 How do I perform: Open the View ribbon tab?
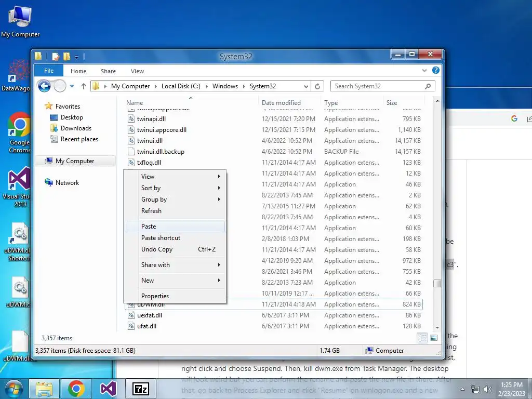tap(137, 71)
